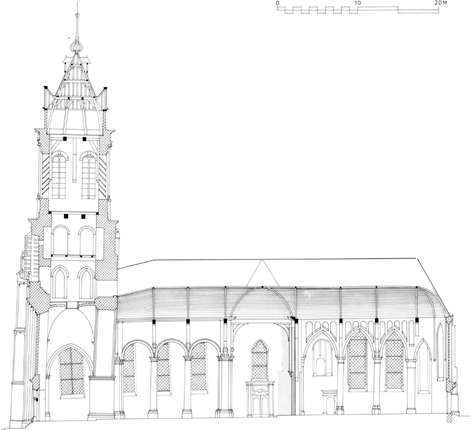The width and height of the screenshot is (470, 430).
Task: Click the domed timber cupola inside the tower top
Action: click(x=75, y=117)
